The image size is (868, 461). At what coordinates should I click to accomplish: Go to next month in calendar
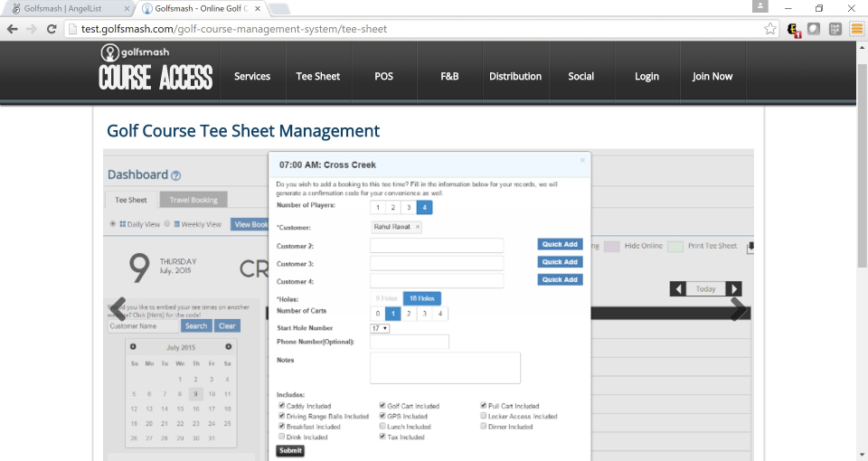pos(228,346)
